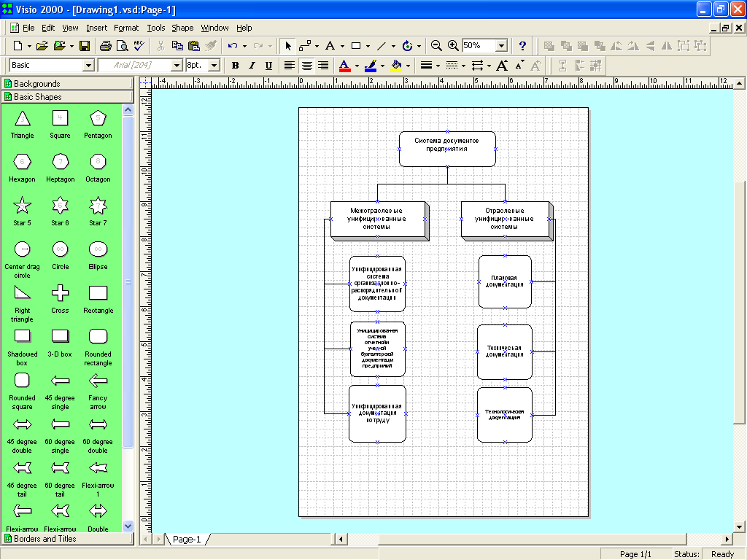
Task: Select the Text tool
Action: pos(330,46)
